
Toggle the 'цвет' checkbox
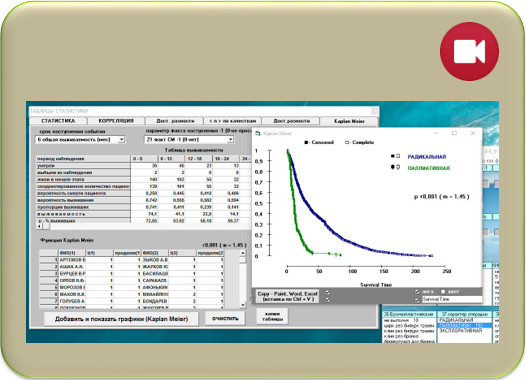(x=443, y=292)
